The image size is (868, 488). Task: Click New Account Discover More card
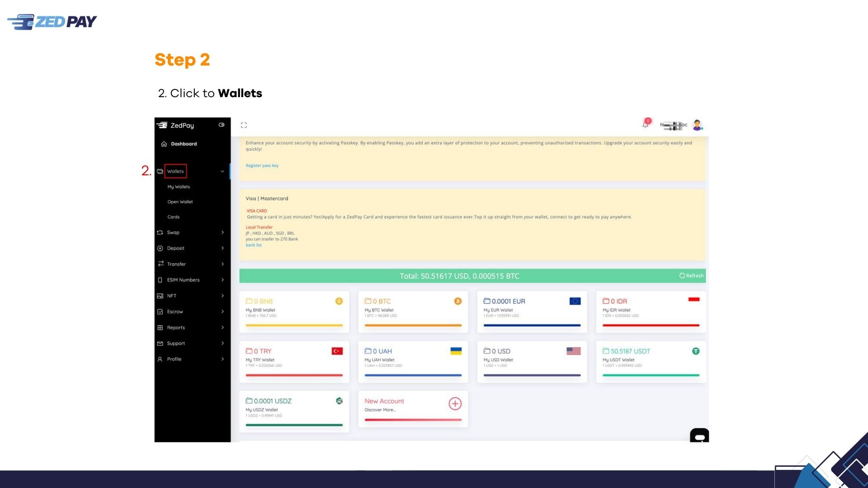tap(413, 409)
